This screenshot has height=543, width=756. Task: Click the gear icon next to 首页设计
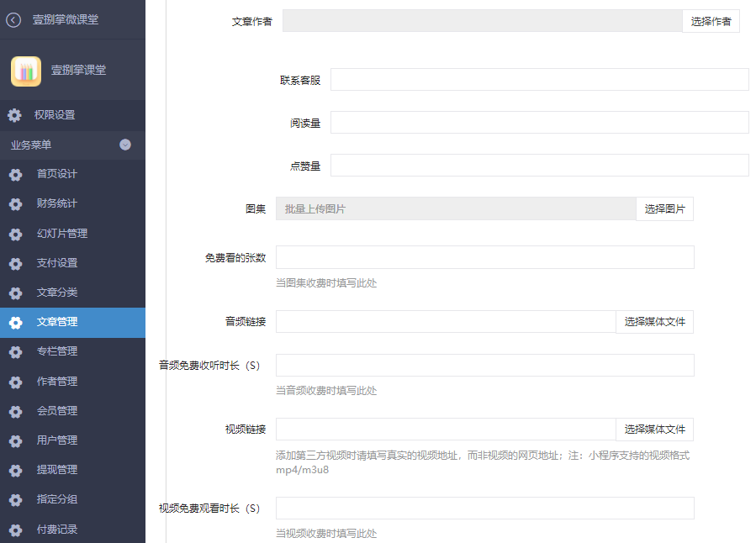15,174
